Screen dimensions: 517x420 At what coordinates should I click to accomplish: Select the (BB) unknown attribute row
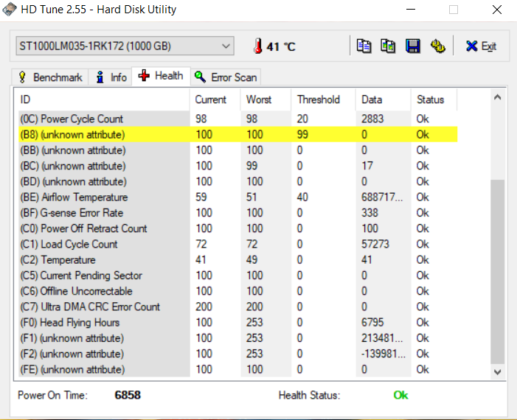coord(237,150)
